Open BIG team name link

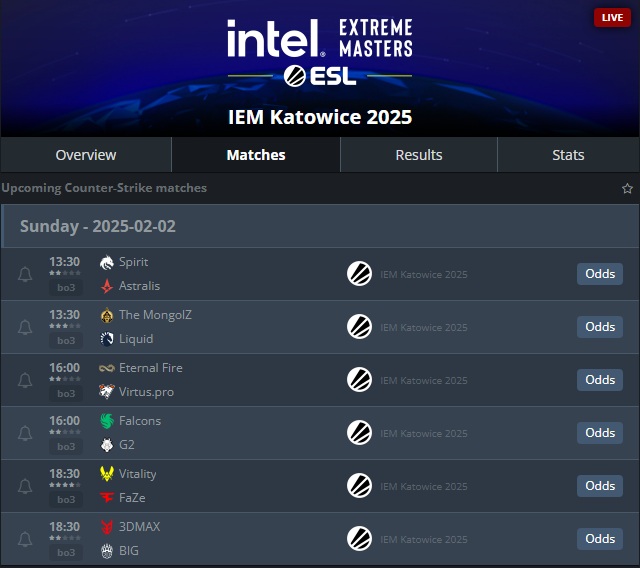point(129,551)
